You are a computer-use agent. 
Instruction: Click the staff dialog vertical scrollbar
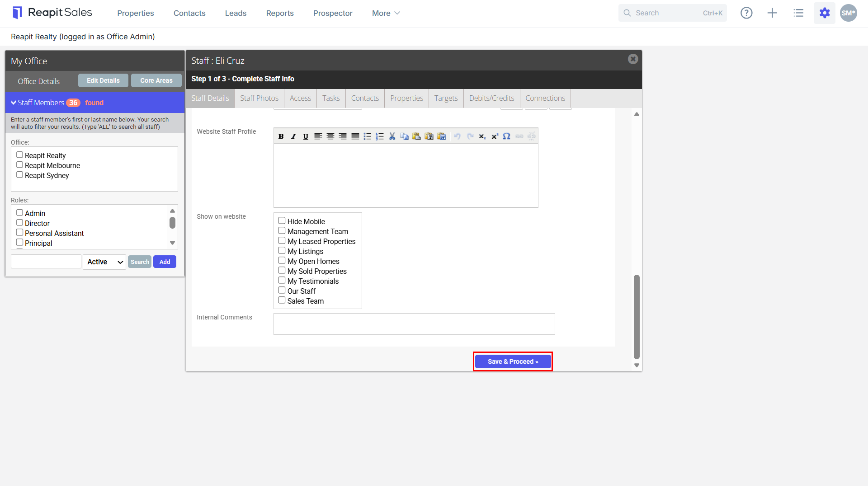(x=637, y=316)
